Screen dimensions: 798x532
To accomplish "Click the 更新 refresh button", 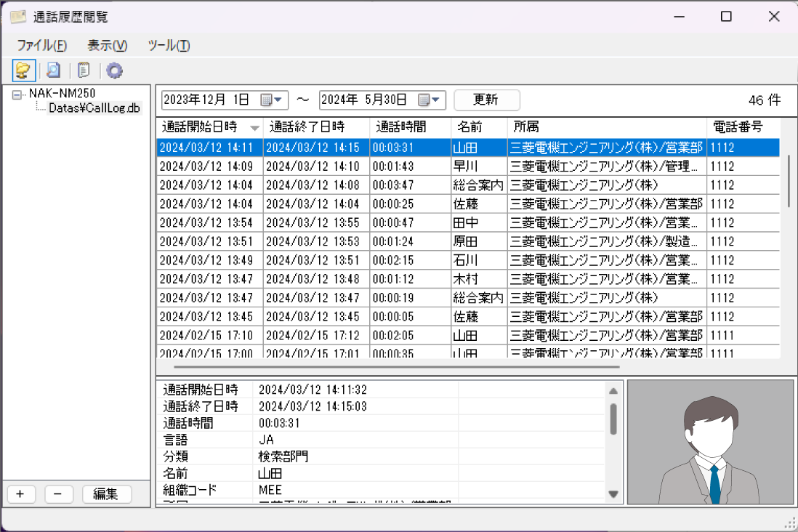I will [486, 100].
